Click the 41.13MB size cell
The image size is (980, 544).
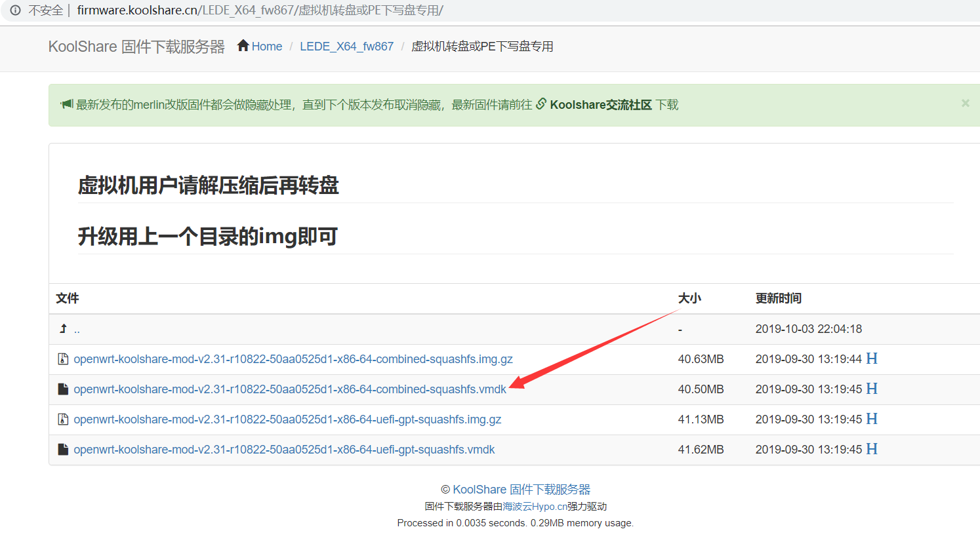[701, 419]
